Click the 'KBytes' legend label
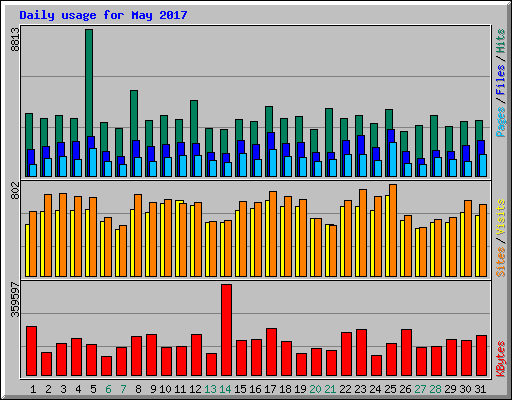 point(500,359)
